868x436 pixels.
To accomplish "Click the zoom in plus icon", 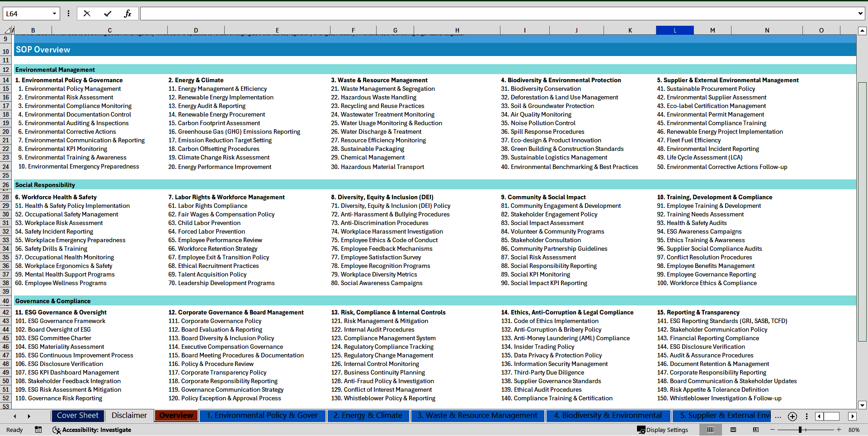I will click(x=839, y=430).
